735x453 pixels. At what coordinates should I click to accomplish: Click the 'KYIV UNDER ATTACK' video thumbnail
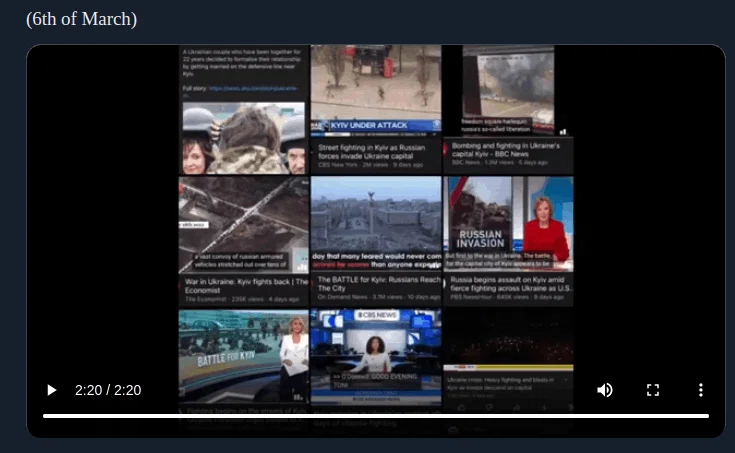pyautogui.click(x=376, y=90)
